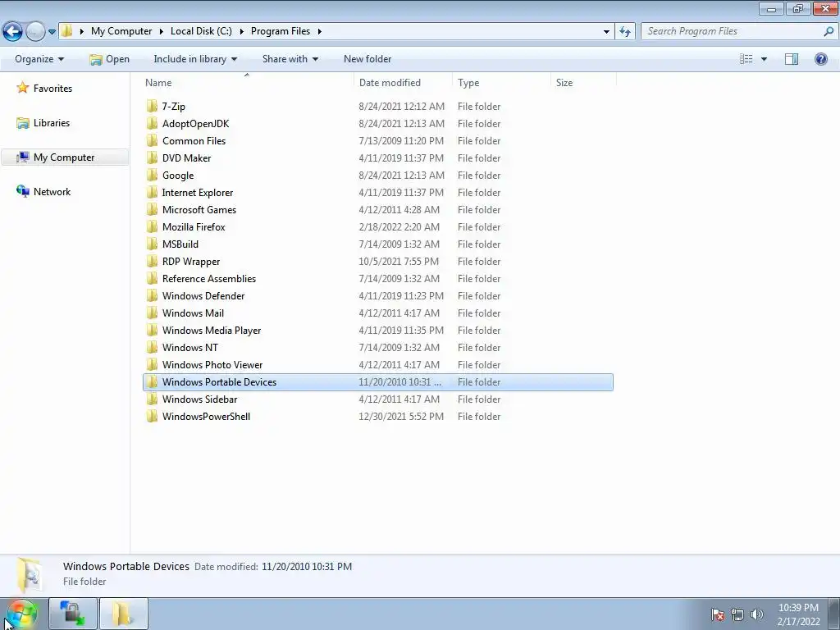The width and height of the screenshot is (840, 630).
Task: Open the Windows Start menu orb
Action: coord(22,614)
